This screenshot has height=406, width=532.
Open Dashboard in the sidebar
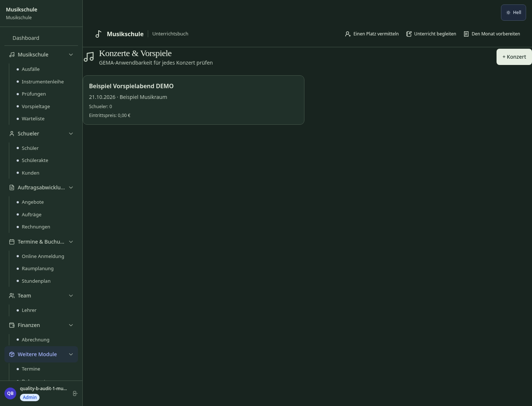pyautogui.click(x=41, y=38)
